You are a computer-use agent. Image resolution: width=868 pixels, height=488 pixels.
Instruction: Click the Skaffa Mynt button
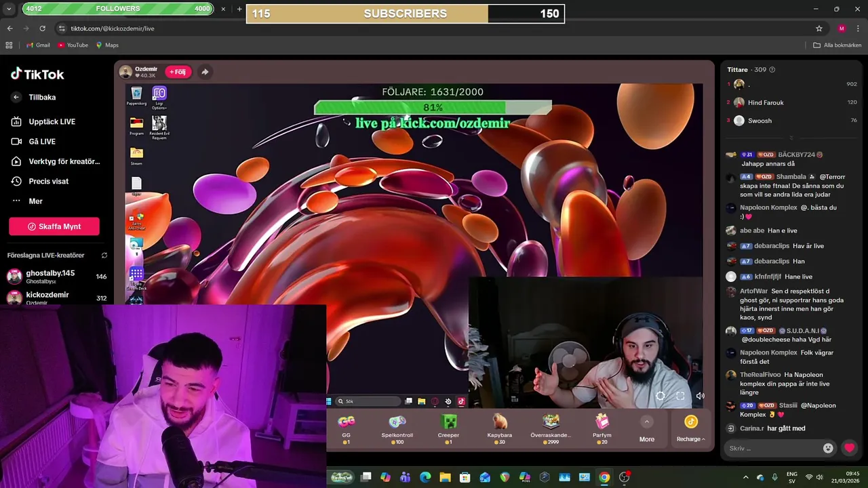point(54,226)
